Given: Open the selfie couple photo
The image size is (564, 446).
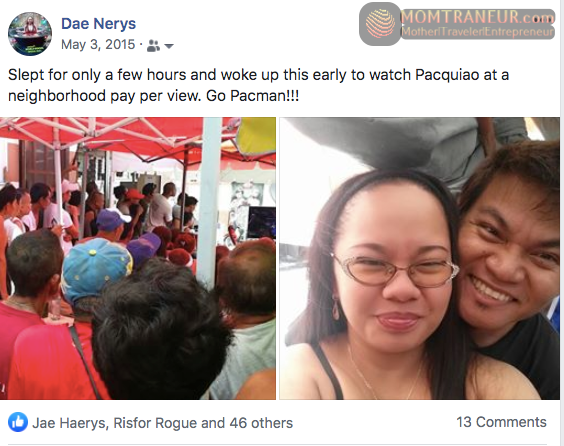Looking at the screenshot, I should click(x=420, y=258).
